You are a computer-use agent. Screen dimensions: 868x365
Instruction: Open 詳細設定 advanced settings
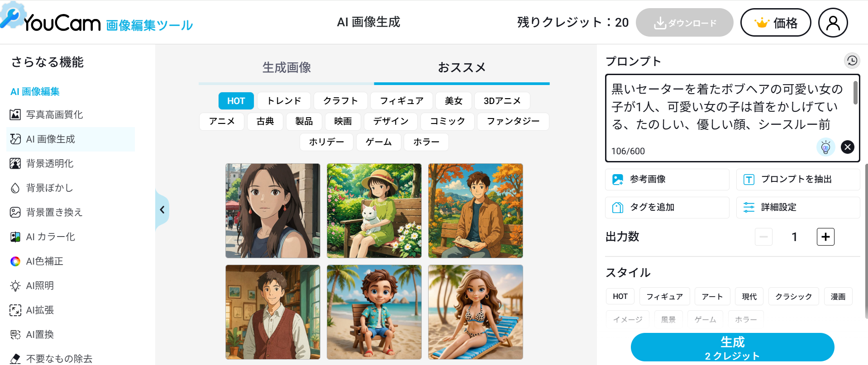point(798,207)
